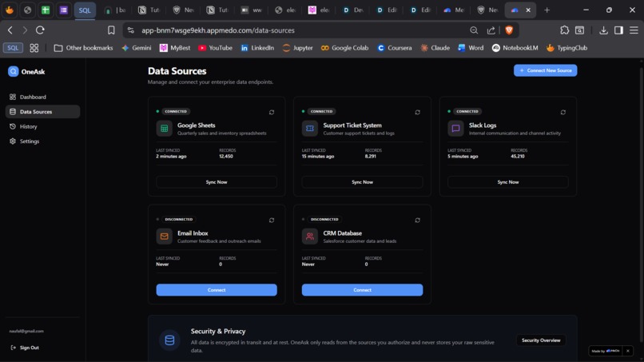Bookmark this page using the bookmark icon

[x=111, y=30]
